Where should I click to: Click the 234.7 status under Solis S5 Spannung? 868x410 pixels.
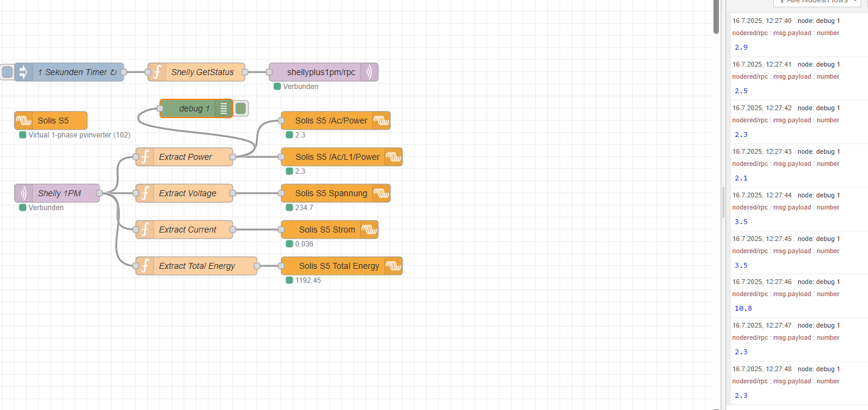point(304,208)
